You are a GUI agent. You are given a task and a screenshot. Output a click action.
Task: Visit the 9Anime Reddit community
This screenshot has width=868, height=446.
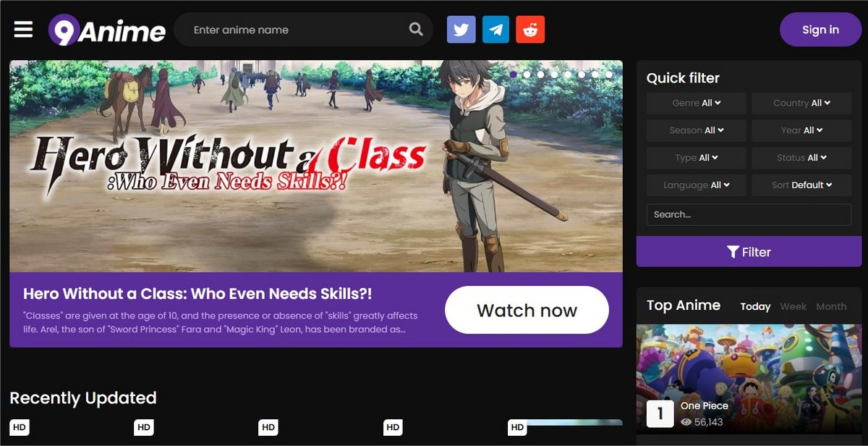point(530,29)
